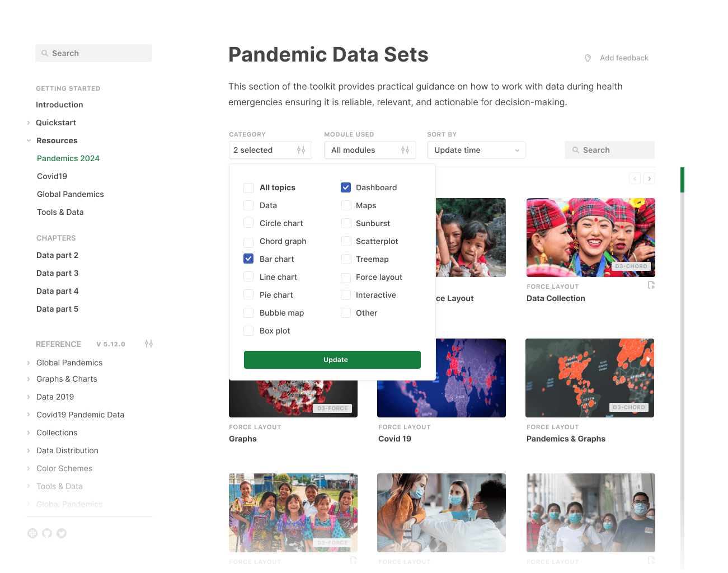728x573 pixels.
Task: Enable the Treemap checkbox
Action: click(346, 259)
